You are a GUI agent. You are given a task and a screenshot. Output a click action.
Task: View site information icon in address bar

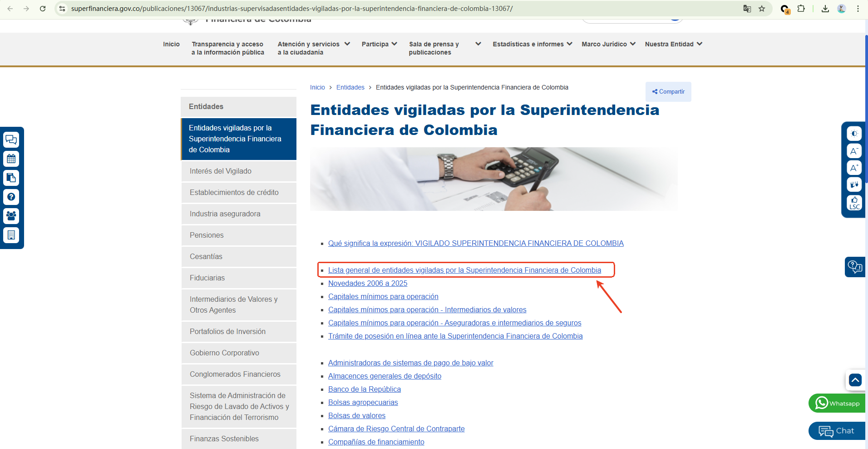tap(62, 9)
